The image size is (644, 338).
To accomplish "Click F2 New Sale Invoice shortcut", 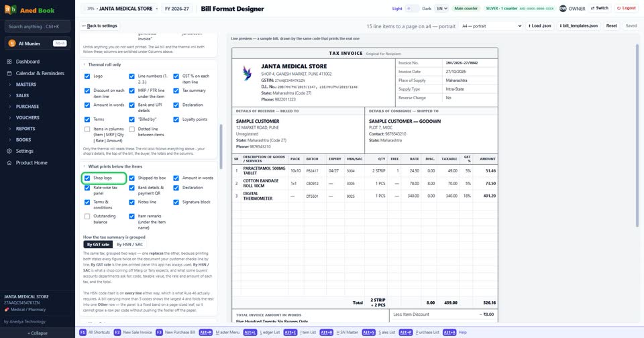I will [133, 332].
